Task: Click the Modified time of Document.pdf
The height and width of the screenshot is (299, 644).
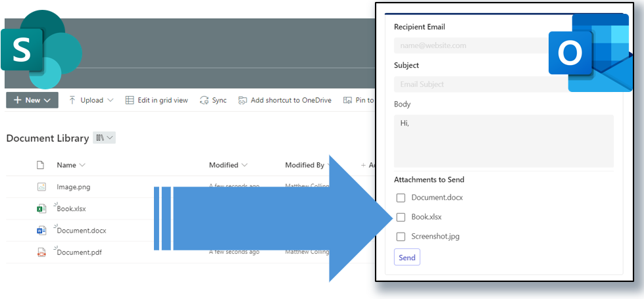Action: point(234,252)
